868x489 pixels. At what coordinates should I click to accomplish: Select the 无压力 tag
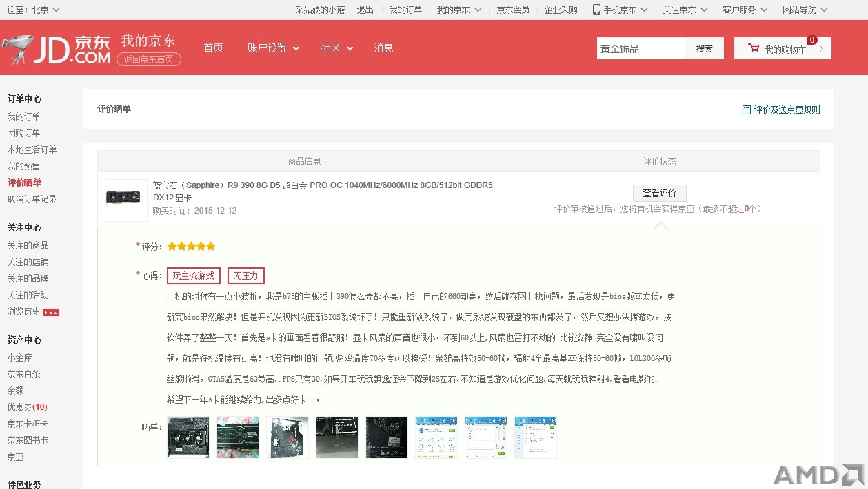(x=245, y=276)
